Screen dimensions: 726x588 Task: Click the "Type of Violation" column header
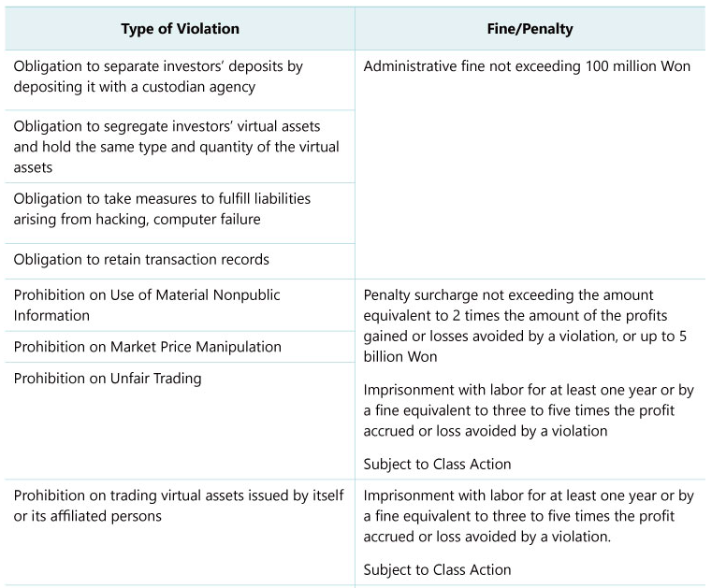coord(180,29)
